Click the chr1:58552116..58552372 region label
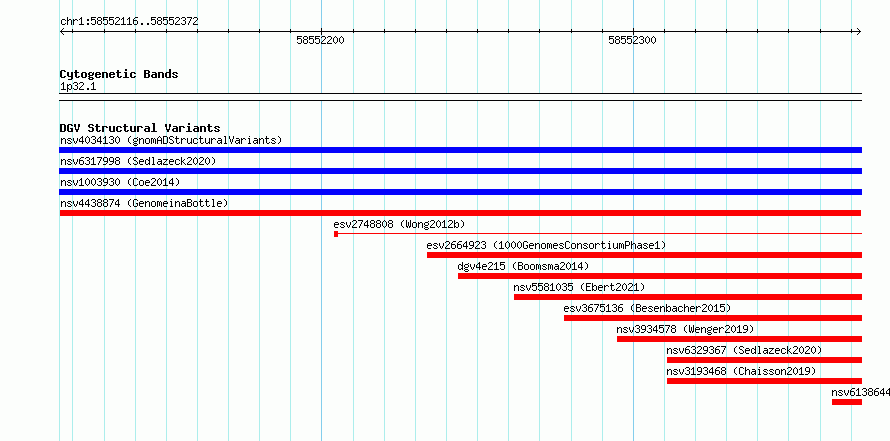Screen dimensions: 890x441 (x=129, y=22)
